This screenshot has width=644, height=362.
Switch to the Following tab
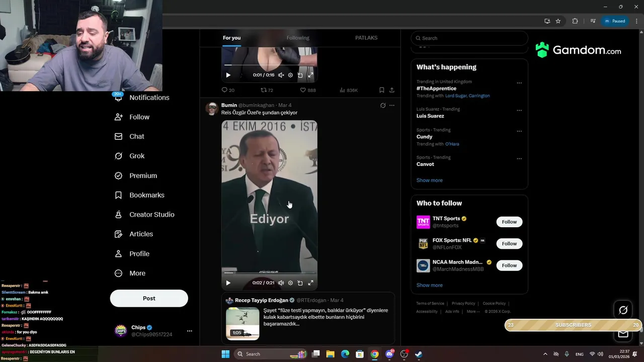point(298,38)
